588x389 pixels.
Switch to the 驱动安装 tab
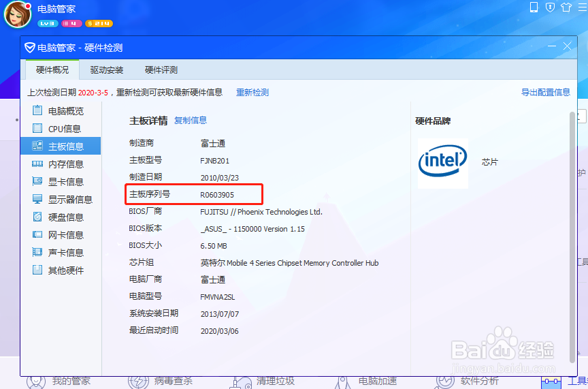click(x=107, y=70)
